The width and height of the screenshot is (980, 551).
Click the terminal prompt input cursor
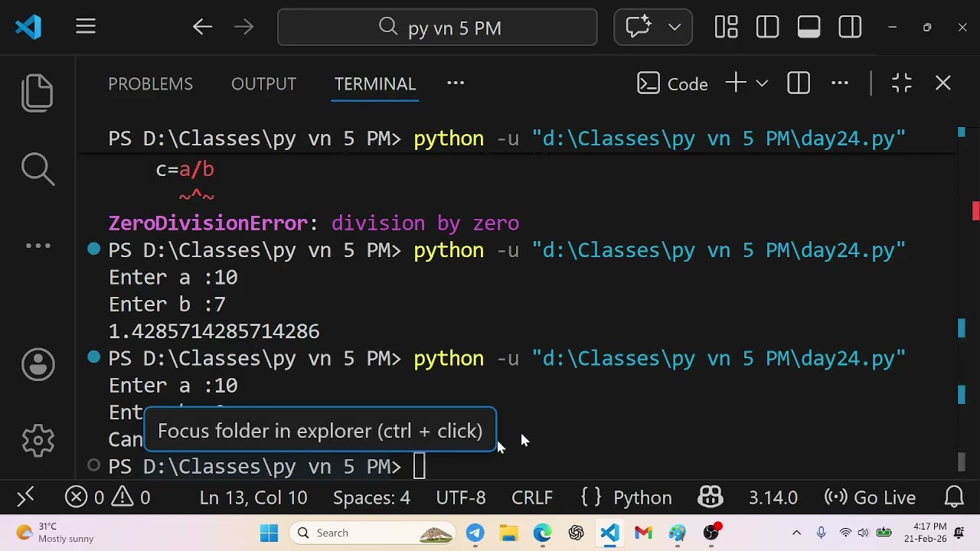pos(419,466)
